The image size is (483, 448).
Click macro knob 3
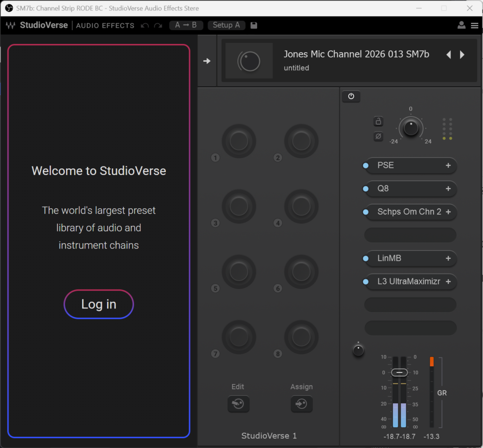(239, 207)
